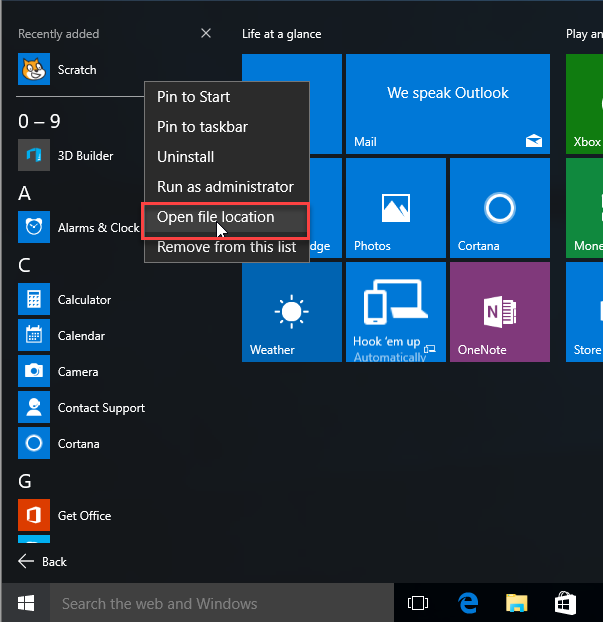Open Task View from the taskbar

point(418,603)
